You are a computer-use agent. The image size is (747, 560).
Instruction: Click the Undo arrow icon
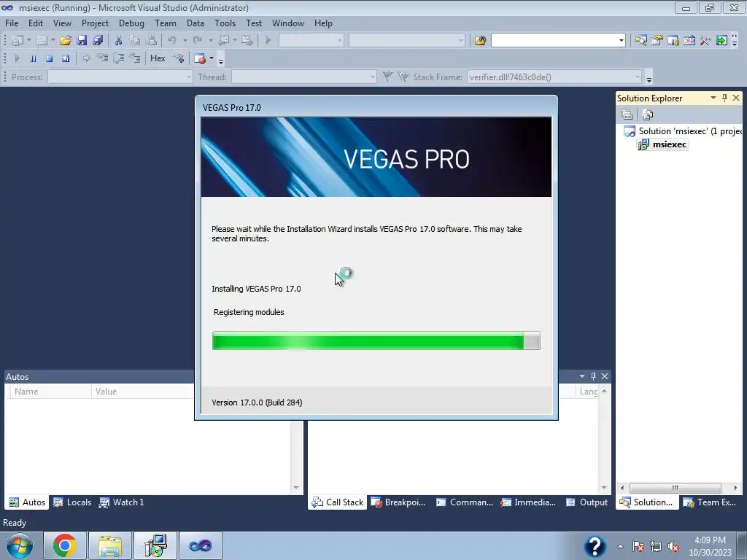(x=172, y=41)
